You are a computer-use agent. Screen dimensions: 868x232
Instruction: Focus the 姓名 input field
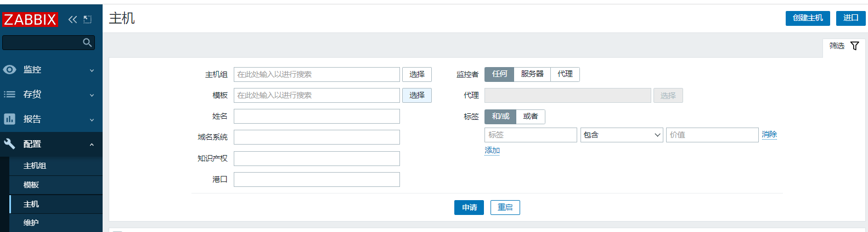pyautogui.click(x=317, y=116)
